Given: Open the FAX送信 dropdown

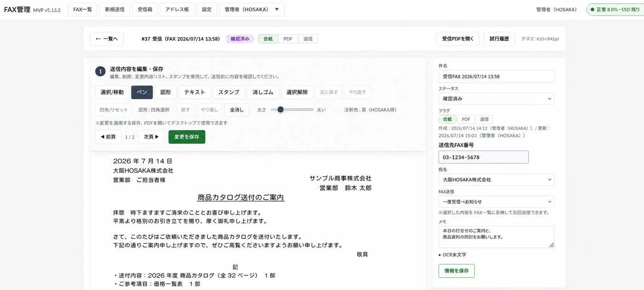Looking at the screenshot, I should point(496,202).
